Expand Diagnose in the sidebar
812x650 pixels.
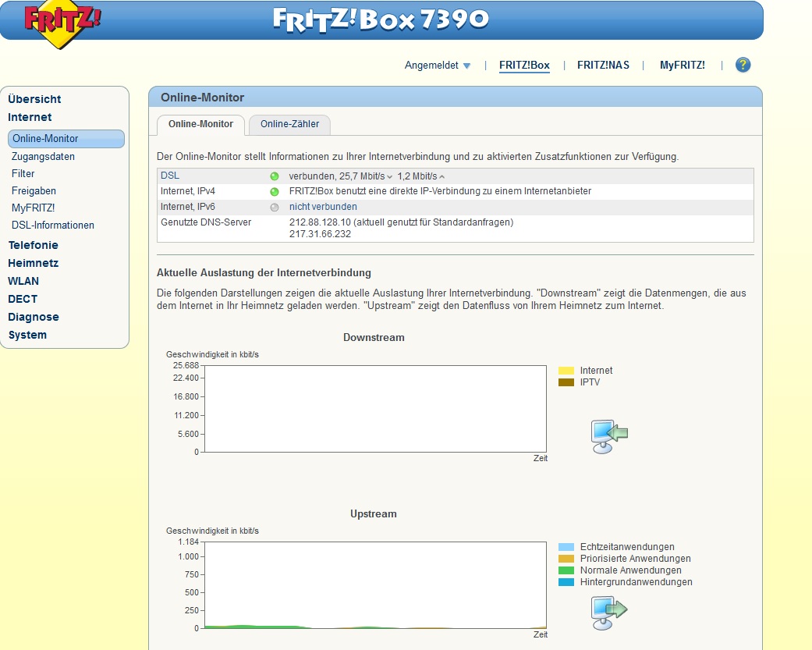coord(33,317)
